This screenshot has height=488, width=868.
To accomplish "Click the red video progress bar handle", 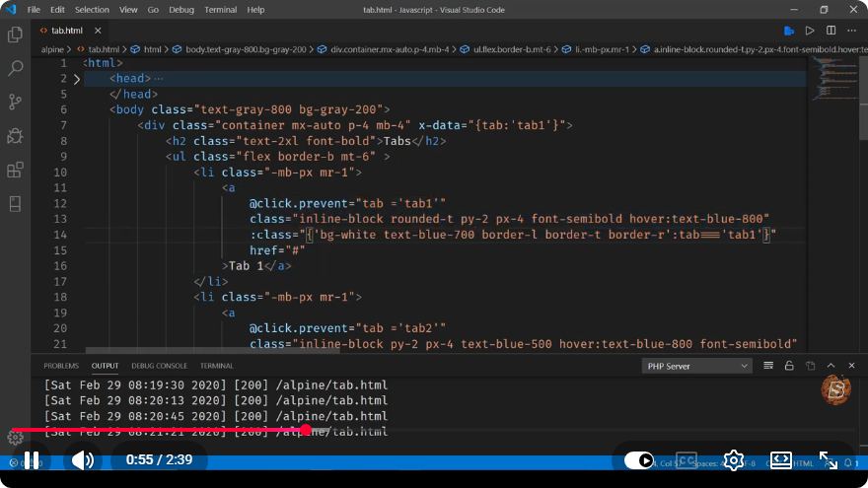I will pos(306,430).
